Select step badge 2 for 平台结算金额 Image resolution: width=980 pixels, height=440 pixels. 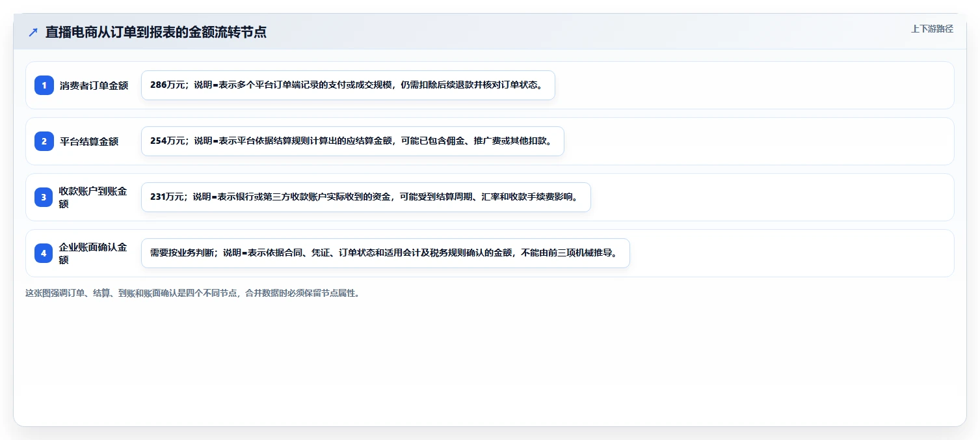(44, 141)
